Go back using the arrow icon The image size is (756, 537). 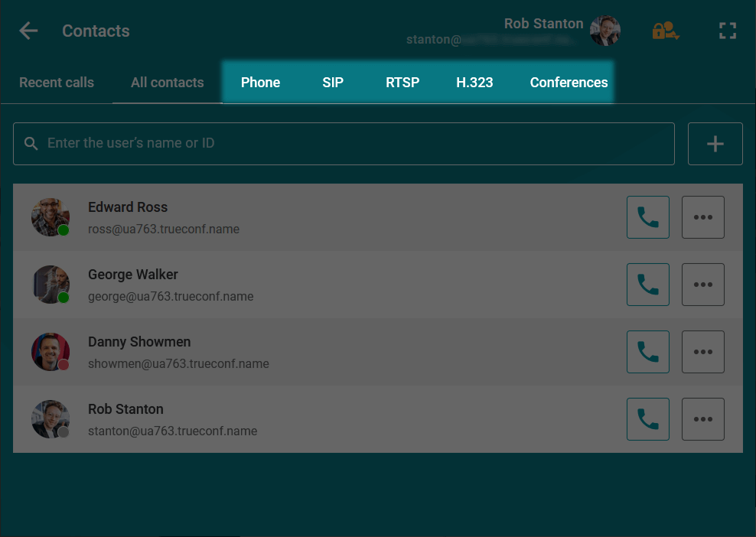28,31
